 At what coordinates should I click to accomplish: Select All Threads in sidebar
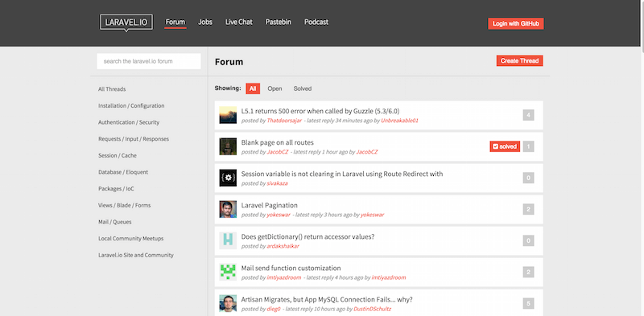pyautogui.click(x=112, y=89)
